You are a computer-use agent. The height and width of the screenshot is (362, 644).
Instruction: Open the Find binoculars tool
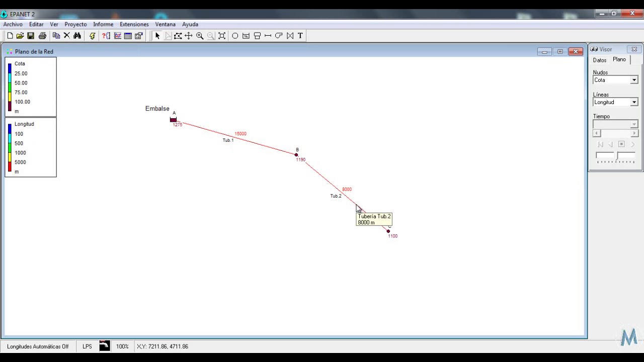pyautogui.click(x=77, y=36)
